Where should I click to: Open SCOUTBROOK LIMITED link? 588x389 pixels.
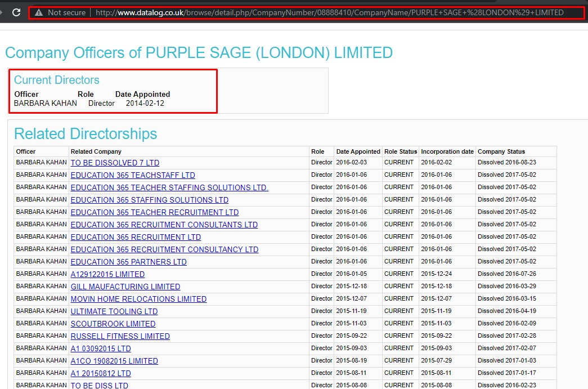click(113, 324)
